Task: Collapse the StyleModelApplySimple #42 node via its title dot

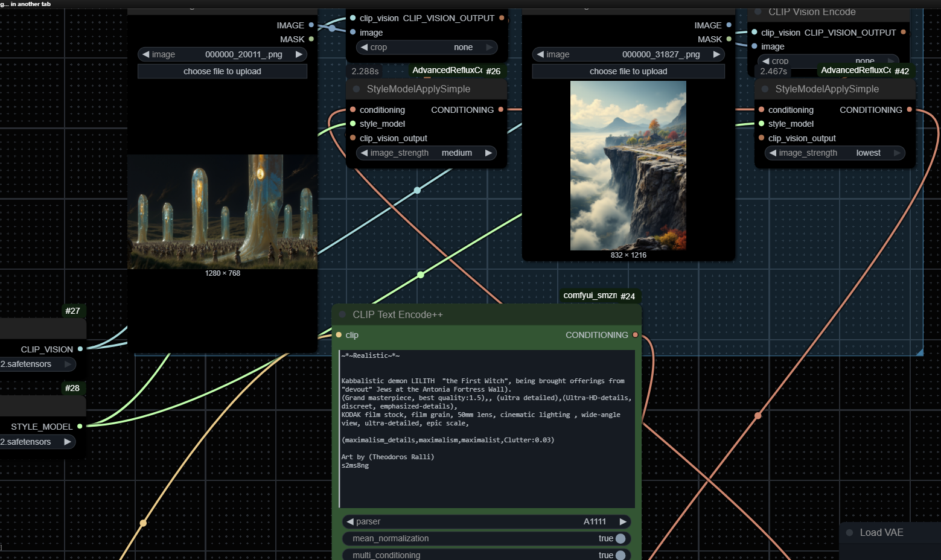Action: pyautogui.click(x=765, y=89)
